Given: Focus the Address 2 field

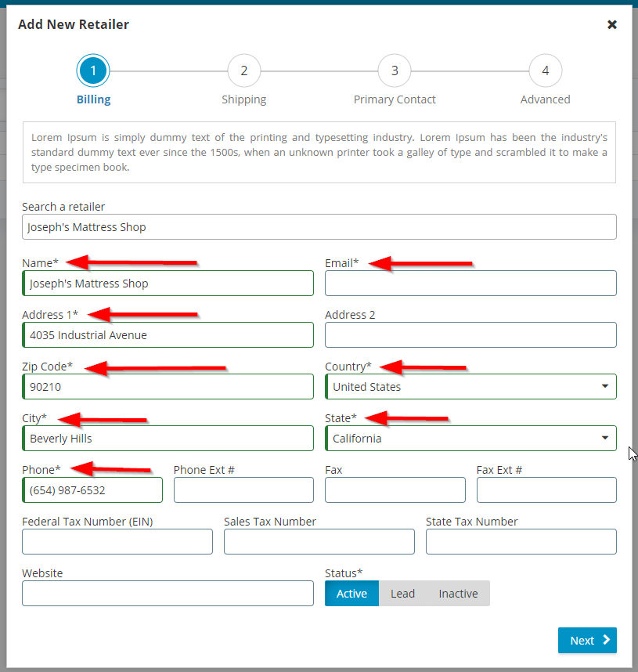Looking at the screenshot, I should [x=471, y=334].
